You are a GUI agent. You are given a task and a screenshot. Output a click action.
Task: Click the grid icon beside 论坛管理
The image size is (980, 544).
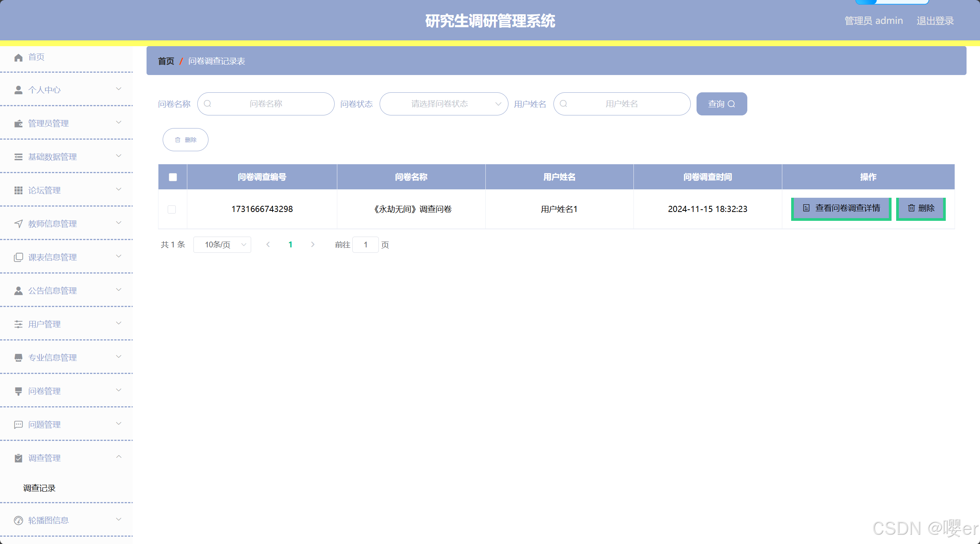coord(18,190)
